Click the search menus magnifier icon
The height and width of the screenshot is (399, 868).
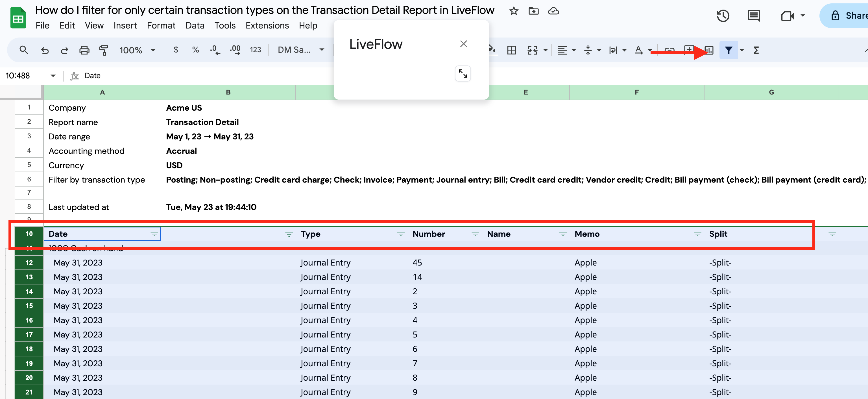click(24, 50)
